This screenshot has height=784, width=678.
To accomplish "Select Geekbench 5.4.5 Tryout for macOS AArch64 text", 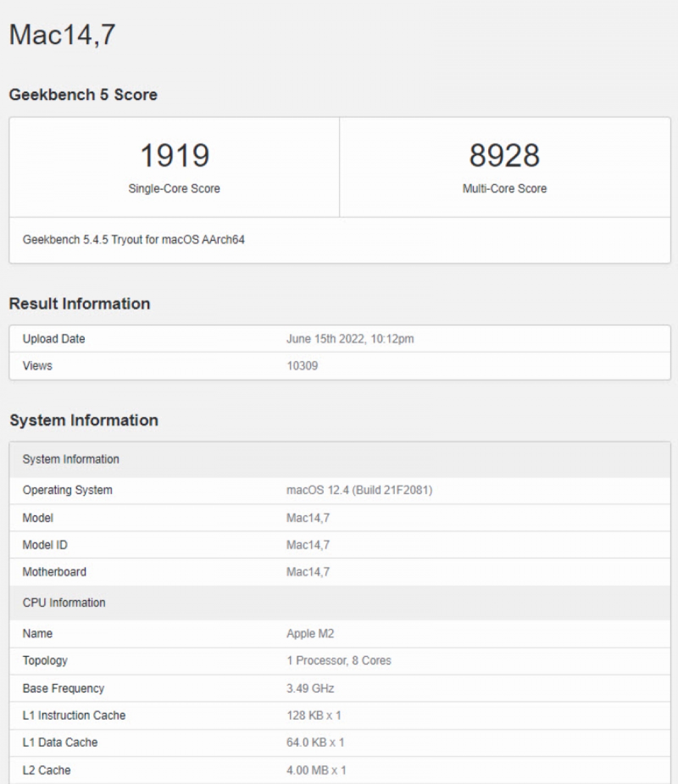I will tap(133, 239).
